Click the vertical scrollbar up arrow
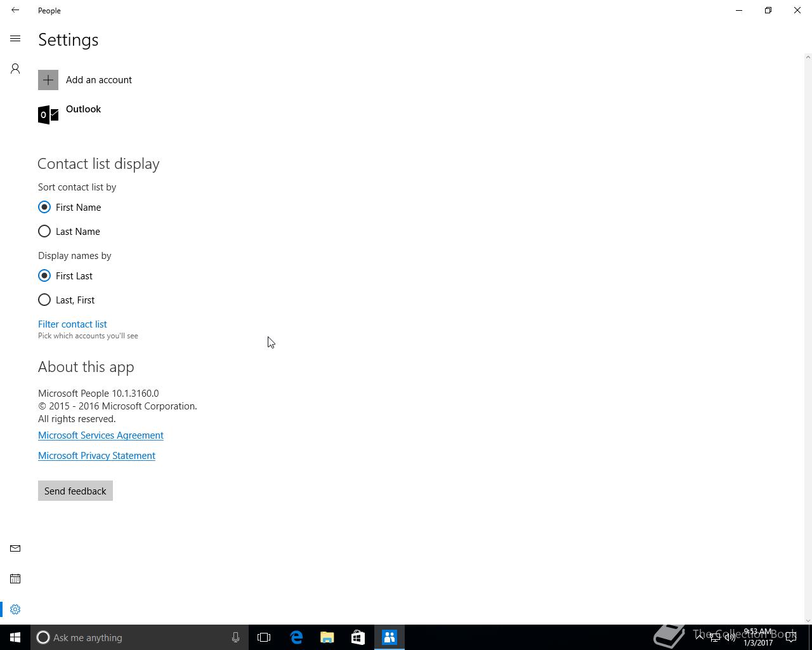This screenshot has width=812, height=650. click(x=808, y=57)
